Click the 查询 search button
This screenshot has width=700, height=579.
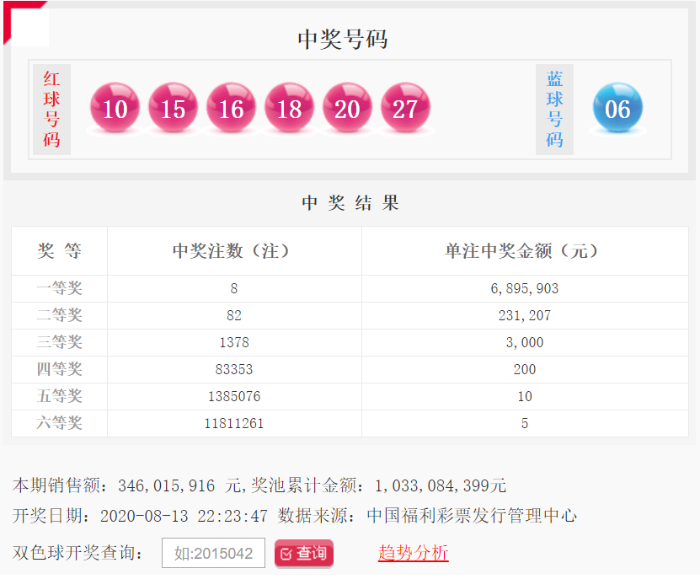pyautogui.click(x=304, y=553)
